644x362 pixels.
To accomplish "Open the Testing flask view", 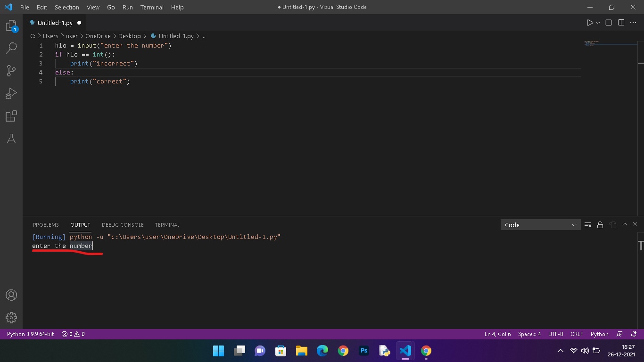I will (x=11, y=138).
